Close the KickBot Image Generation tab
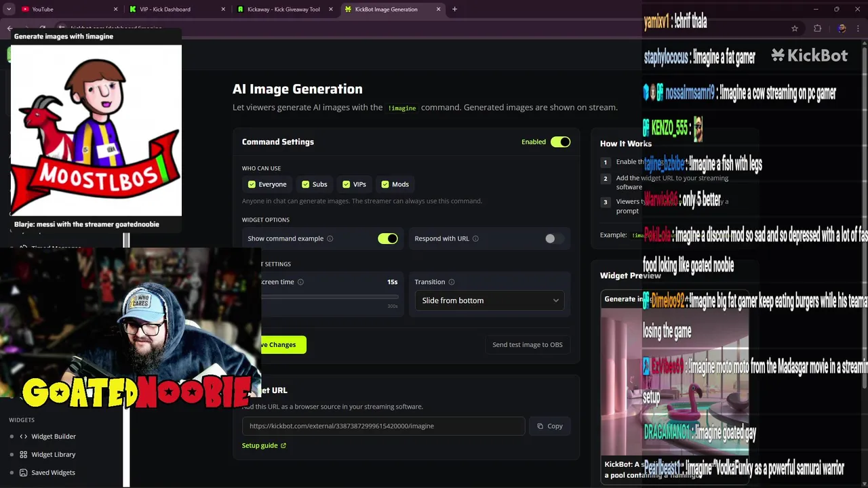The height and width of the screenshot is (488, 868). point(438,9)
